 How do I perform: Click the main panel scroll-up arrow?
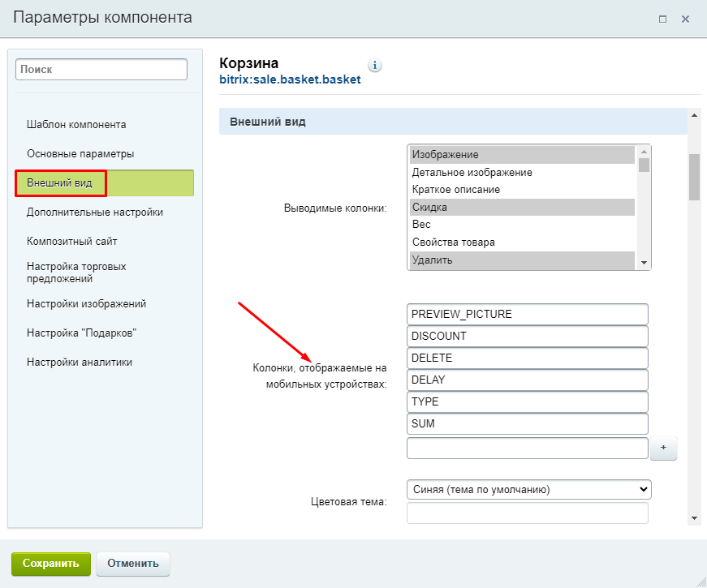click(694, 115)
